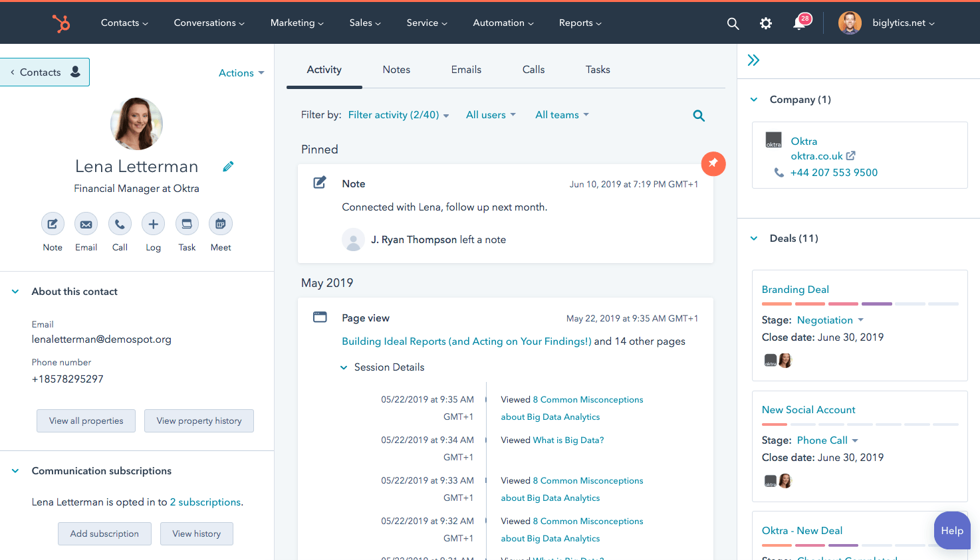This screenshot has width=980, height=560.
Task: Click the Page view browser icon
Action: pos(320,317)
